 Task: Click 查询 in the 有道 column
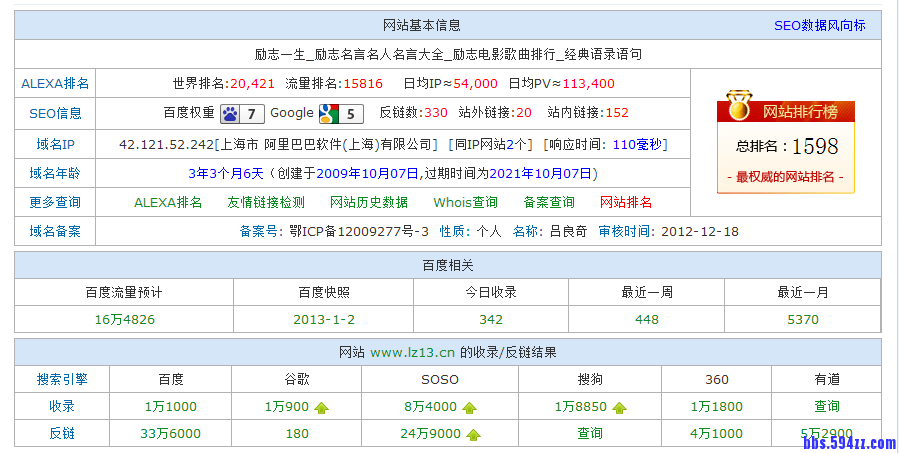coord(827,407)
